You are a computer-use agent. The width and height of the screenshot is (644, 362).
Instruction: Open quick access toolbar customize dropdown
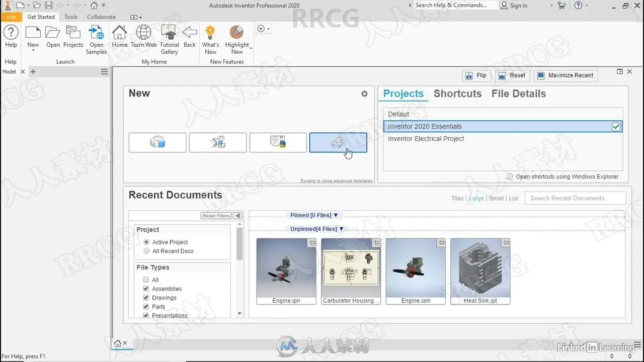(x=104, y=6)
